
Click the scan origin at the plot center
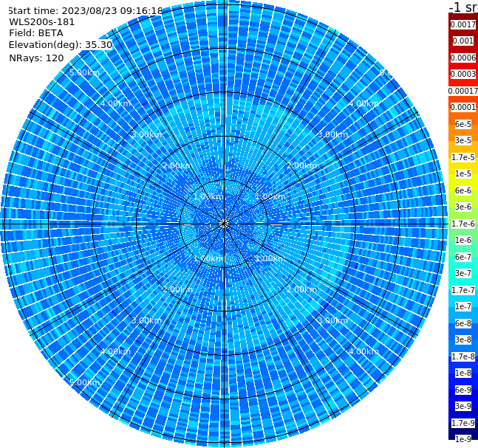224,224
